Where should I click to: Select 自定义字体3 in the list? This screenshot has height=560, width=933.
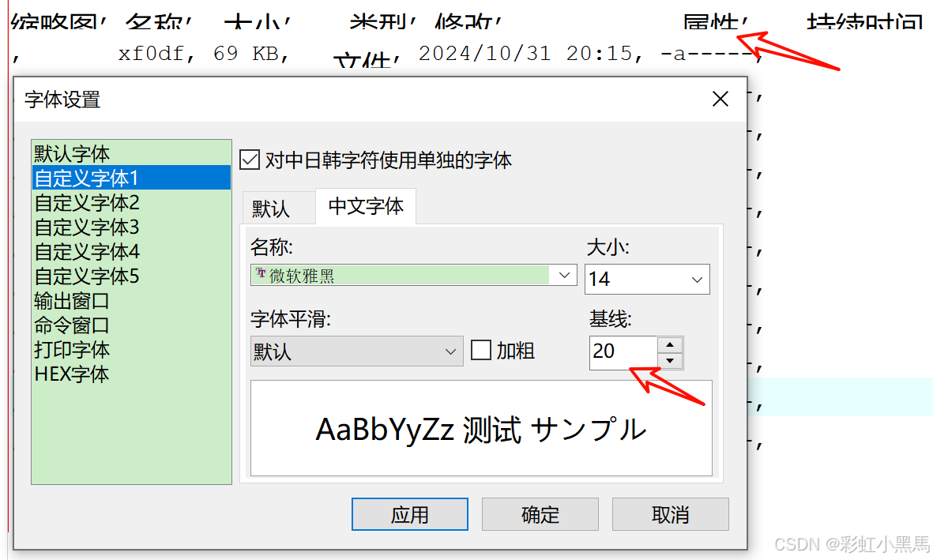[x=131, y=227]
